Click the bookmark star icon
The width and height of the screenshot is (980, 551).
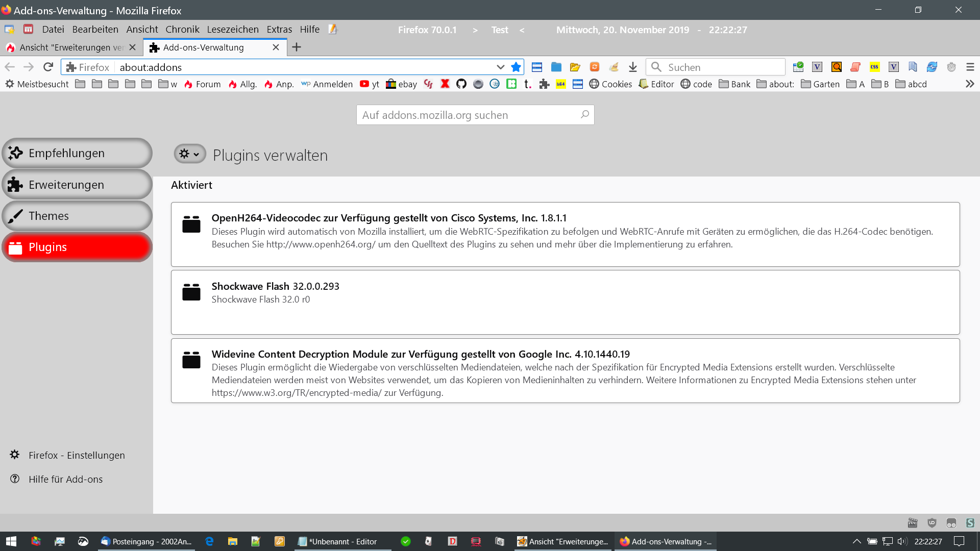(516, 67)
